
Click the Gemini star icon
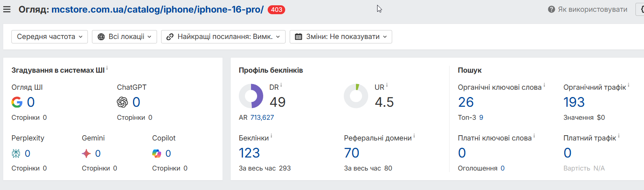click(86, 153)
